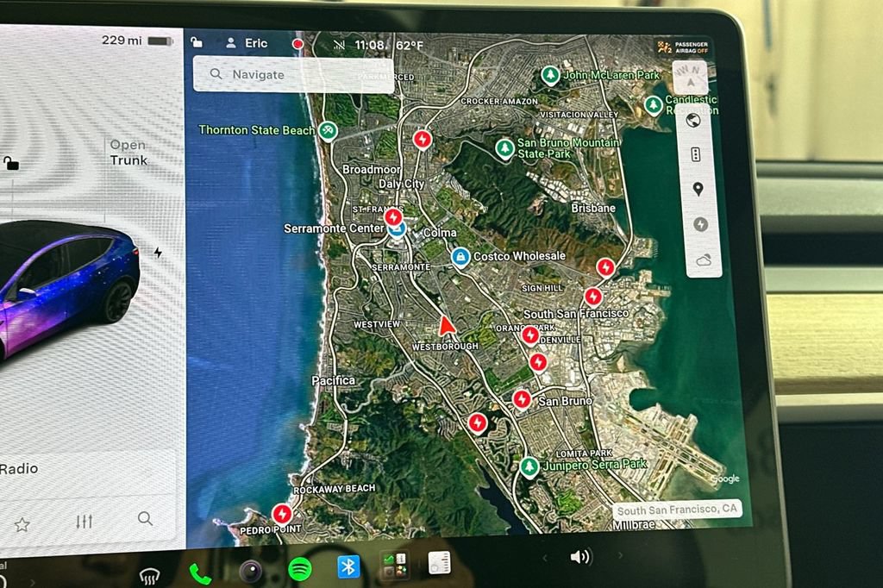
Task: Select the Supercharger pin above Serramonte Center
Action: tap(393, 217)
